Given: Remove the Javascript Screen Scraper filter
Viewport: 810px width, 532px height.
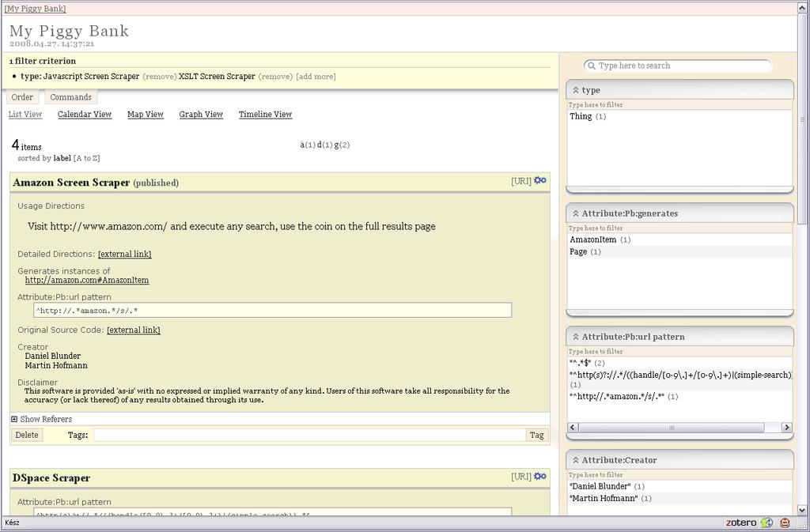Looking at the screenshot, I should [160, 77].
